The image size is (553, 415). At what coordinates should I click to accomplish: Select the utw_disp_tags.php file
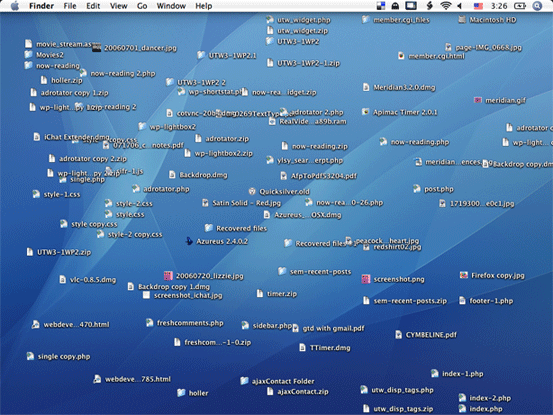(397, 390)
